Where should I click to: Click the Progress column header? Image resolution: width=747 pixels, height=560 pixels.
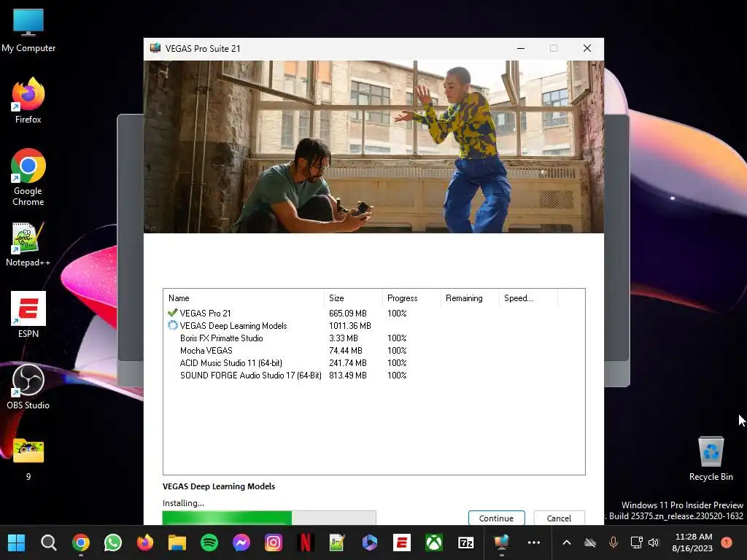(x=411, y=298)
